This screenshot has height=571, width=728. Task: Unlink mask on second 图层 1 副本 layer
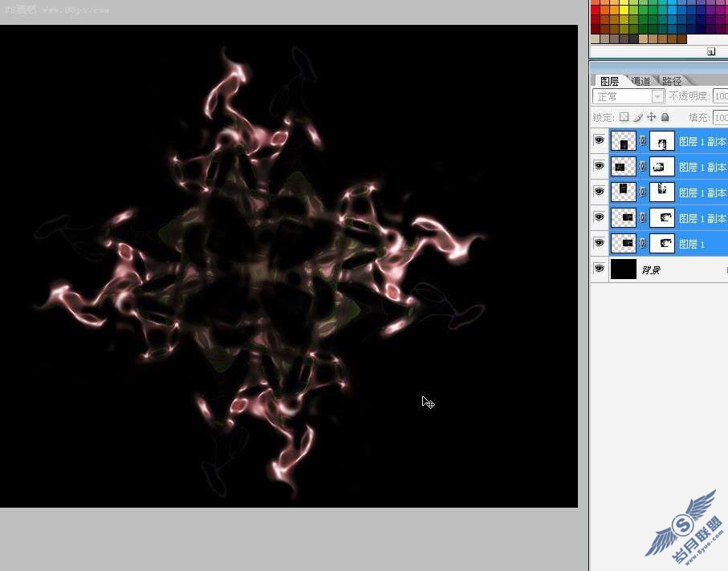(x=643, y=167)
